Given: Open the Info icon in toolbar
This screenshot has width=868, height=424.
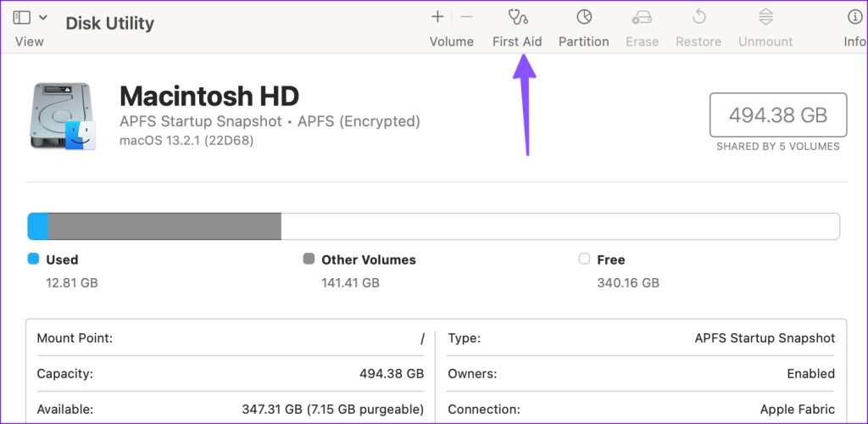Looking at the screenshot, I should click(854, 17).
